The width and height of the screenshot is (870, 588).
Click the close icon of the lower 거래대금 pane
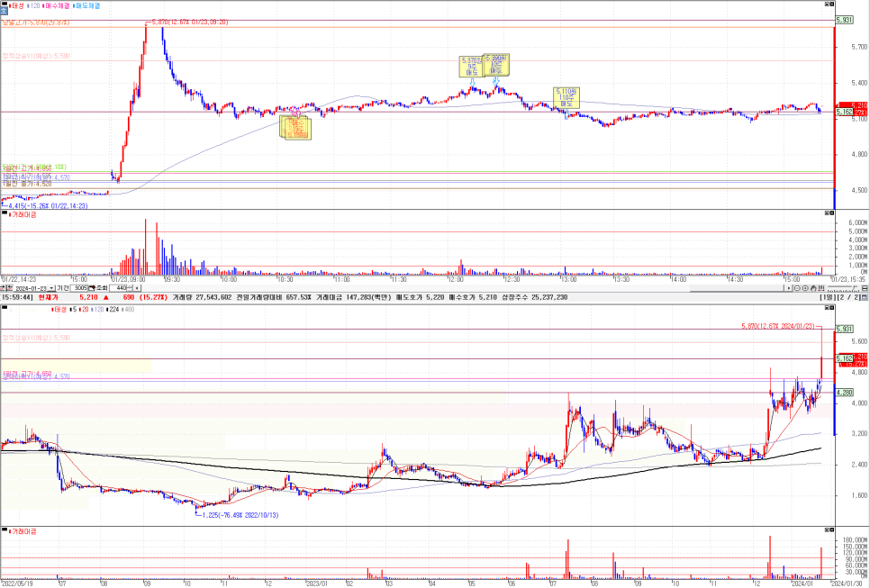click(x=831, y=529)
